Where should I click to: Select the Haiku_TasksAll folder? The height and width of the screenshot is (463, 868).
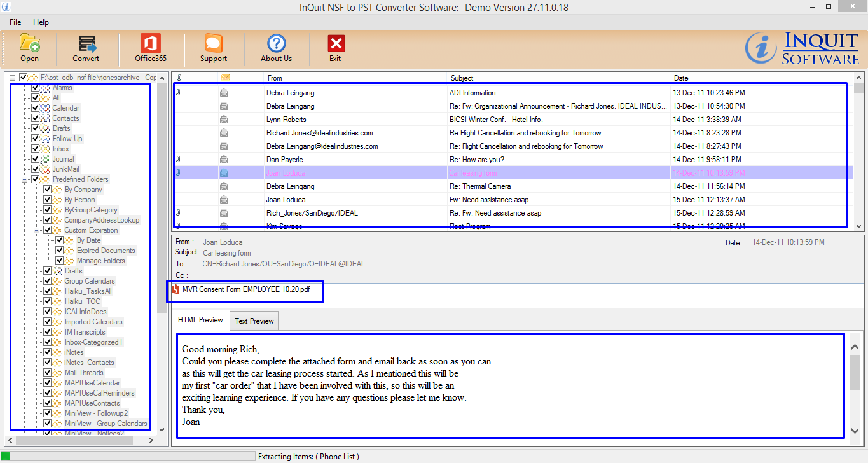pyautogui.click(x=88, y=291)
